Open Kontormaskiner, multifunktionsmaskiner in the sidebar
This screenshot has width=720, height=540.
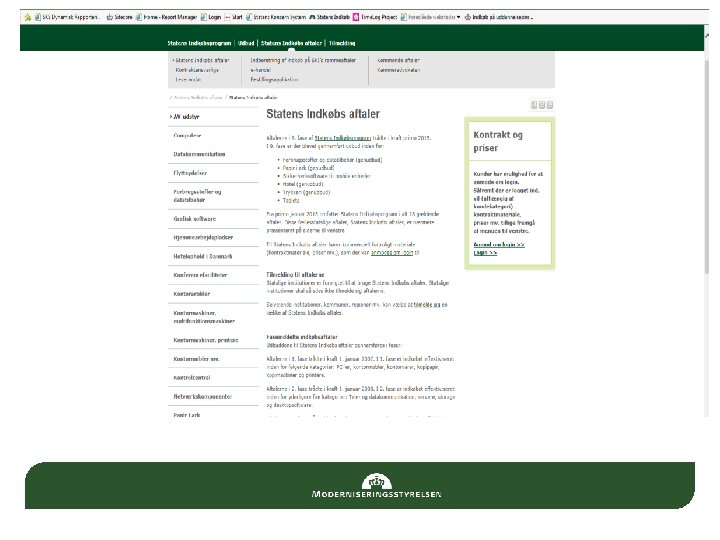[x=204, y=317]
